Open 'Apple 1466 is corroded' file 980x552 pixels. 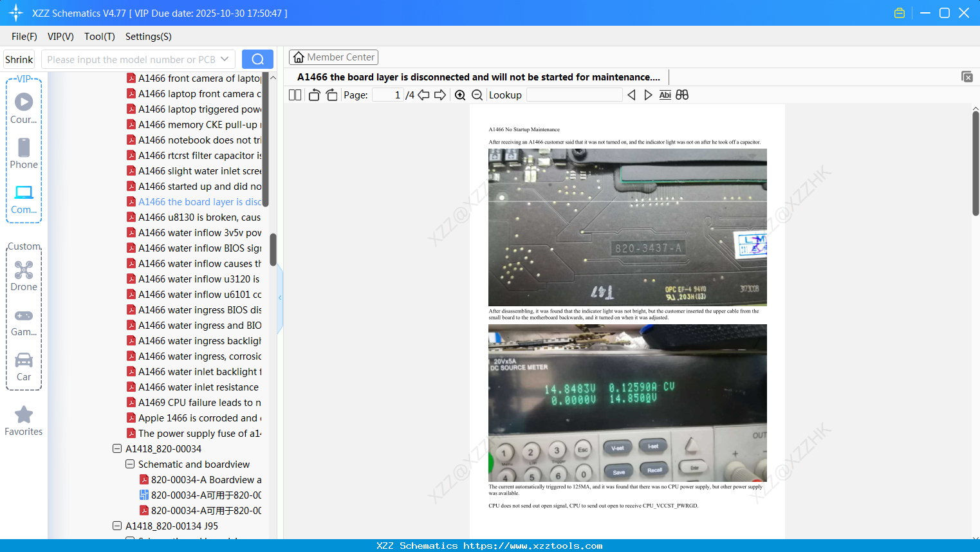point(199,418)
